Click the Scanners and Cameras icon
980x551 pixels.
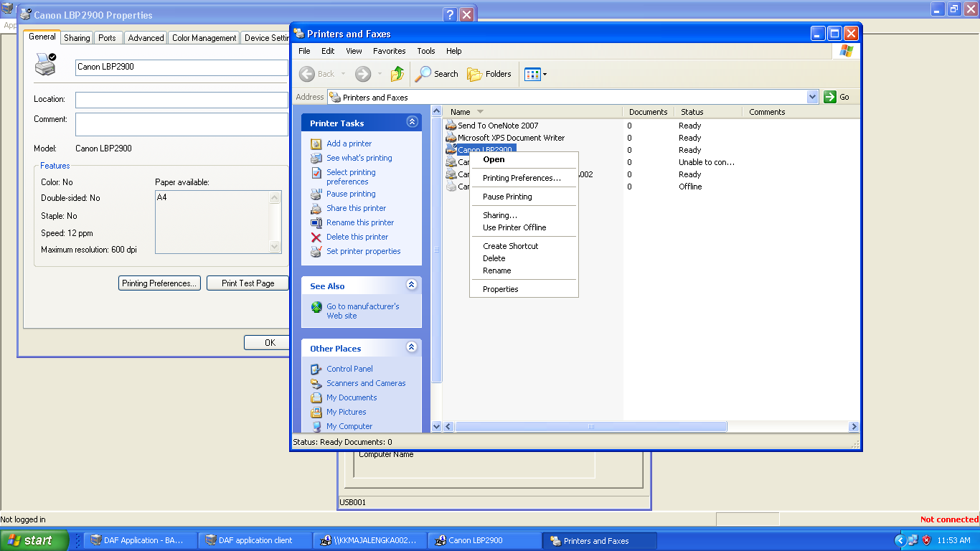pos(316,383)
